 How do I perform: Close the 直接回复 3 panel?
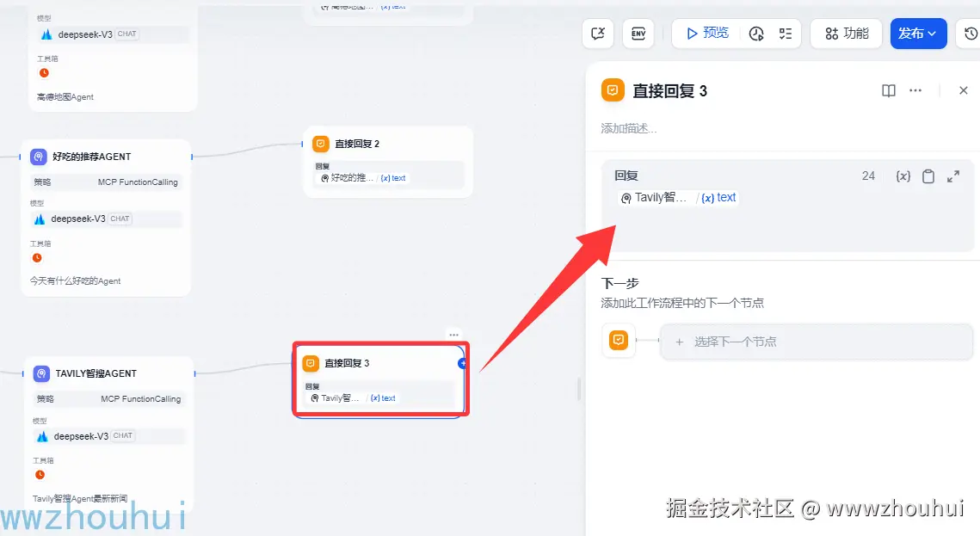point(963,90)
